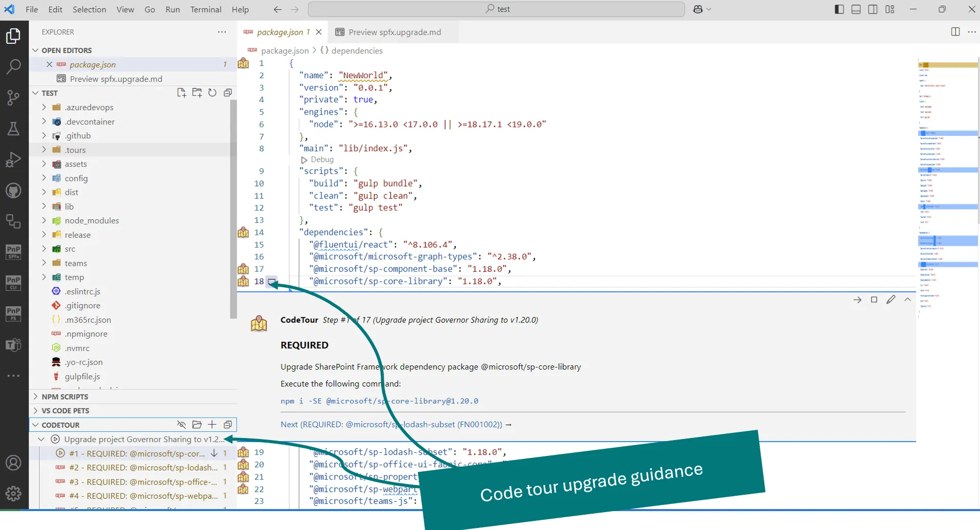Collapse all folders in the Explorer
The width and height of the screenshot is (980, 530).
228,93
